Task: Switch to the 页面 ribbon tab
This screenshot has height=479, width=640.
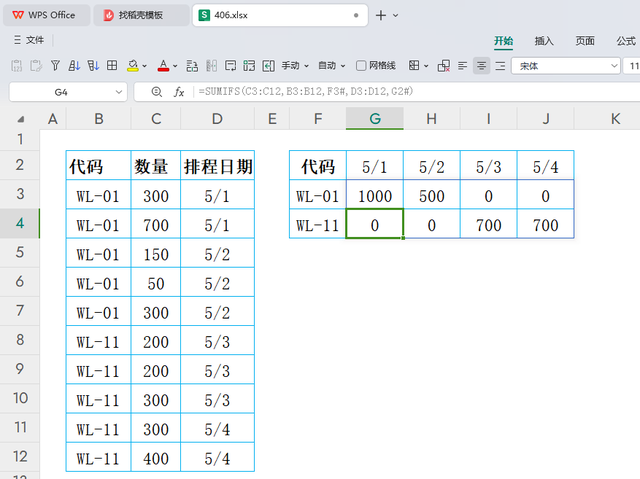Action: click(x=585, y=41)
